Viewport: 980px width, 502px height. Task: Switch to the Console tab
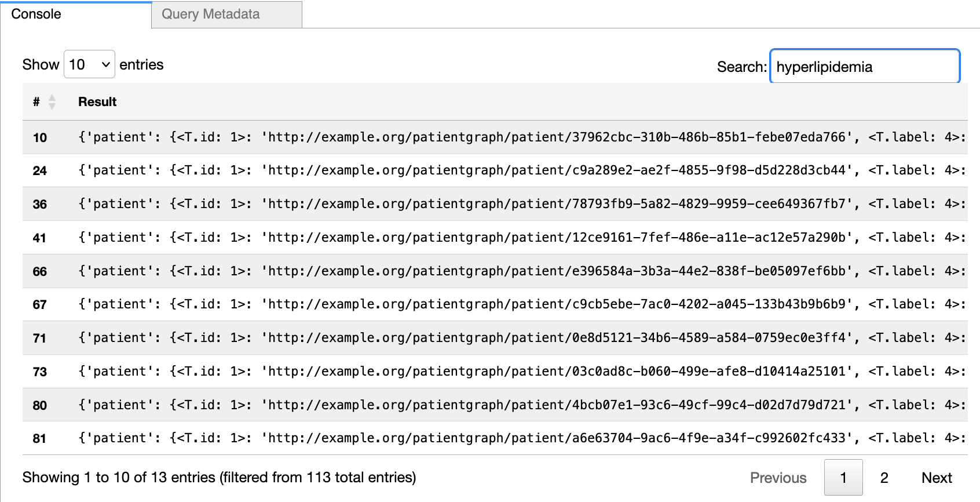[x=75, y=14]
